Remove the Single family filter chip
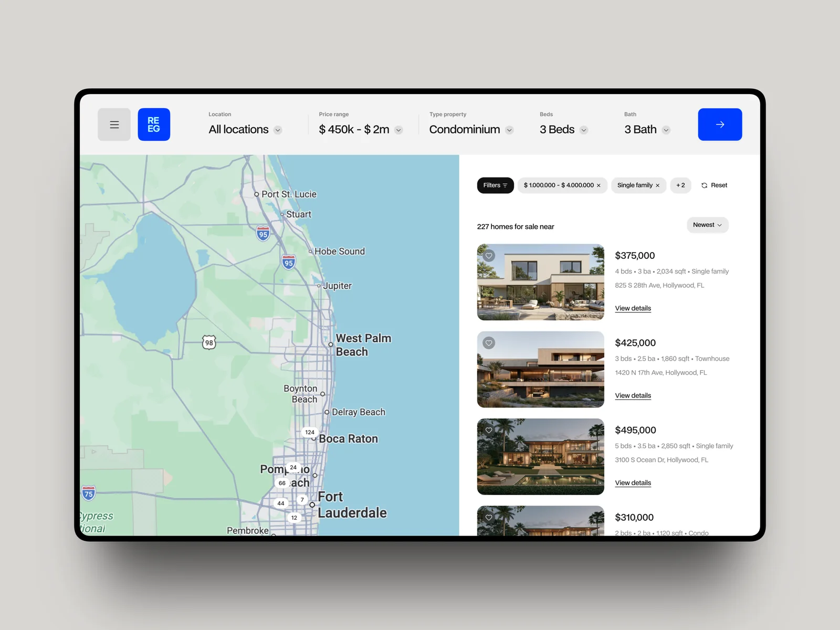 (657, 185)
